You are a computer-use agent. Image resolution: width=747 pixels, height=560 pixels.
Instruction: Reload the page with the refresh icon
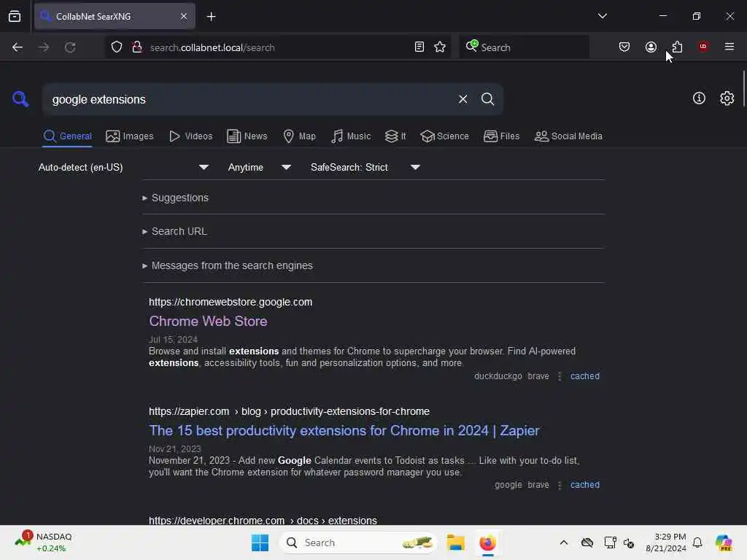[x=70, y=47]
